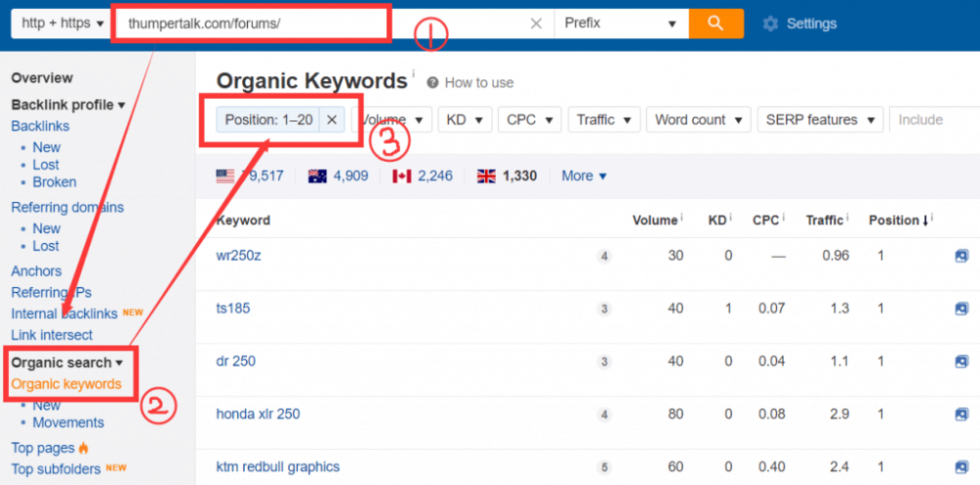Select the Canada flag country results
The image size is (980, 485).
click(422, 176)
